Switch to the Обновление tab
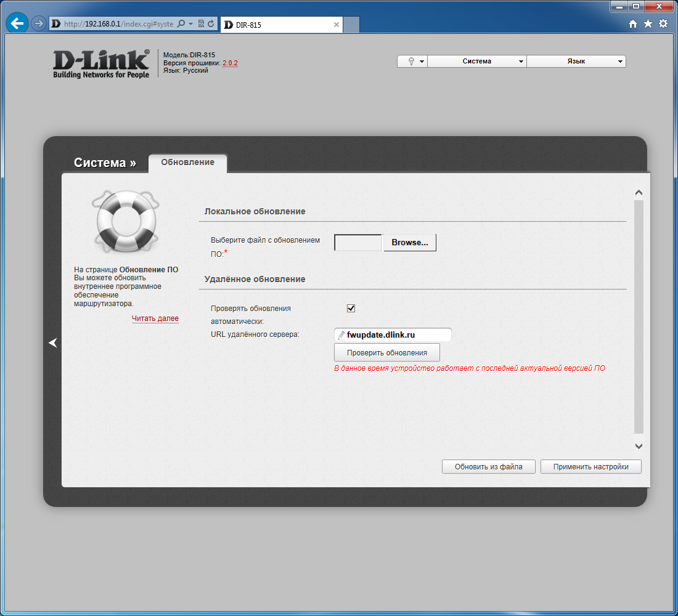The image size is (678, 616). (x=187, y=163)
